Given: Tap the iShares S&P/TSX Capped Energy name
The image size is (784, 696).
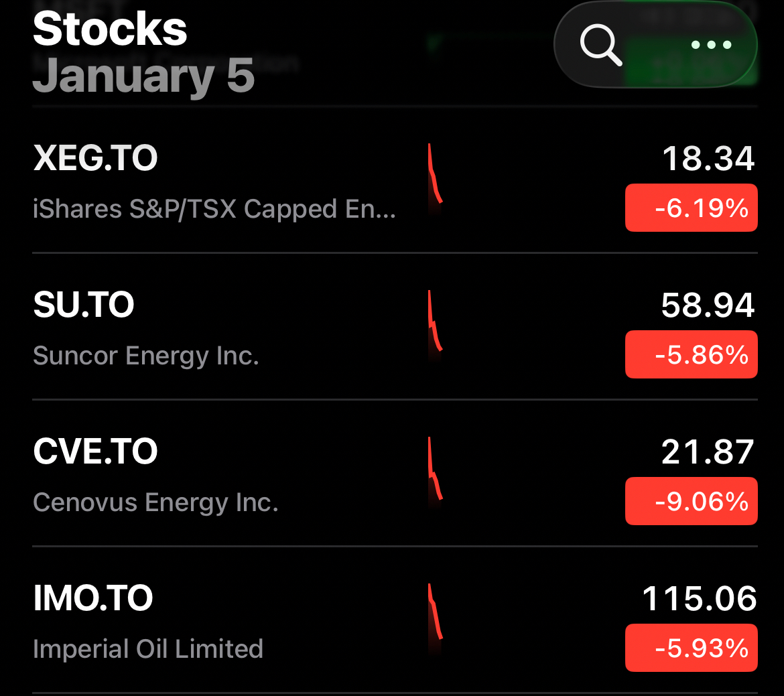Looking at the screenshot, I should point(214,210).
